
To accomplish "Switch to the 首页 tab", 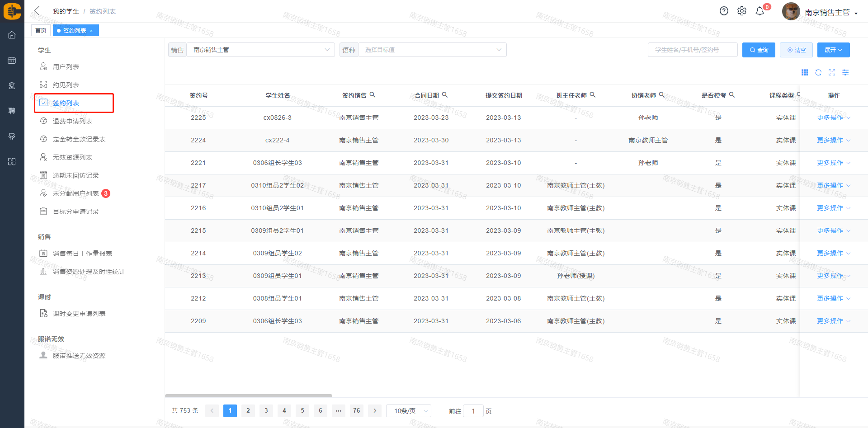I will pos(41,30).
